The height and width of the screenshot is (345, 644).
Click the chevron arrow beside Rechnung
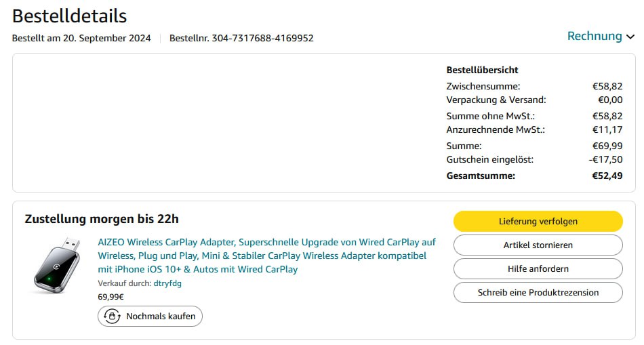tap(630, 37)
